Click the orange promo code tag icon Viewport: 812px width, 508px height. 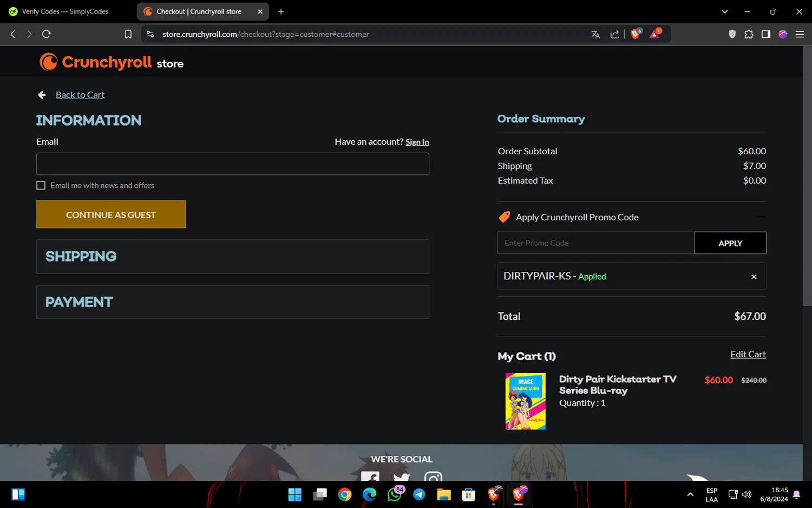[504, 217]
